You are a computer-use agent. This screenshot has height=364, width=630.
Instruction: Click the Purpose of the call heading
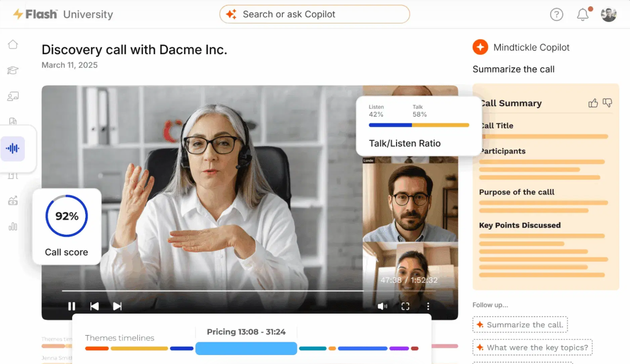click(x=517, y=192)
